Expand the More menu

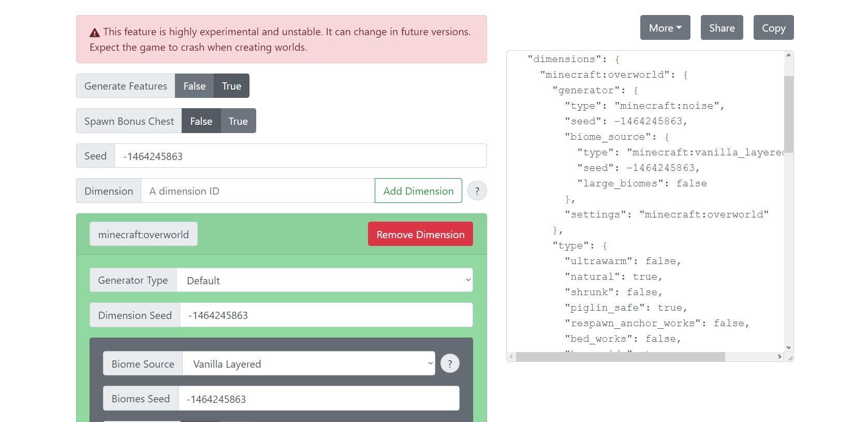tap(665, 28)
